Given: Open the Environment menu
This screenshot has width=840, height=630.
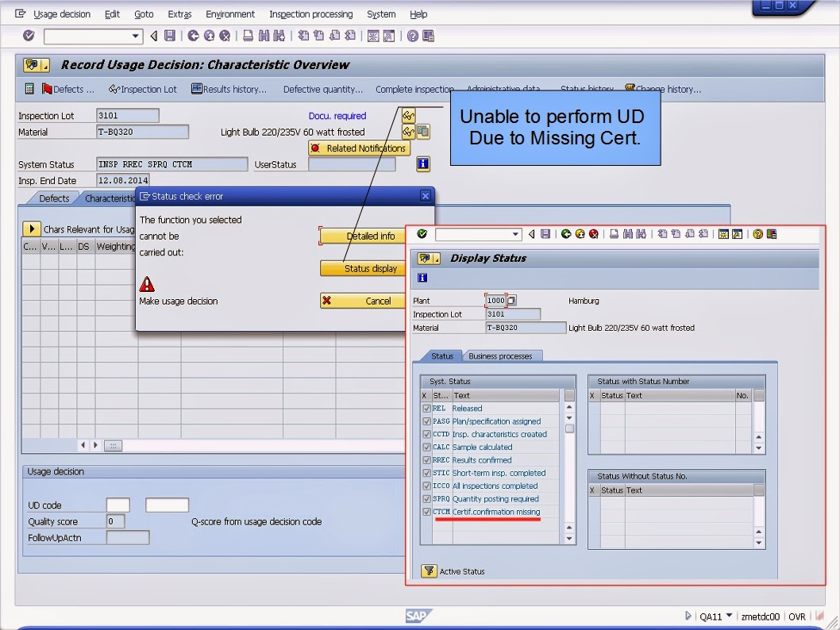Looking at the screenshot, I should (229, 13).
